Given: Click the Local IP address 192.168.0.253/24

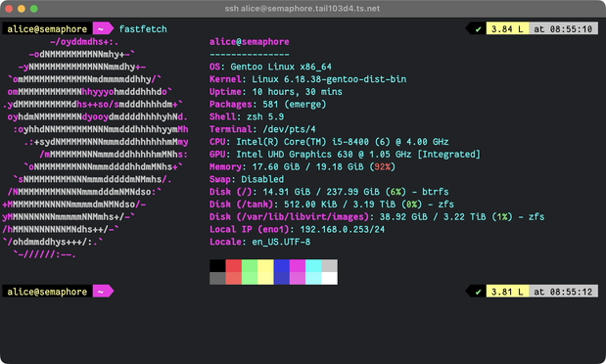Looking at the screenshot, I should pyautogui.click(x=343, y=229).
